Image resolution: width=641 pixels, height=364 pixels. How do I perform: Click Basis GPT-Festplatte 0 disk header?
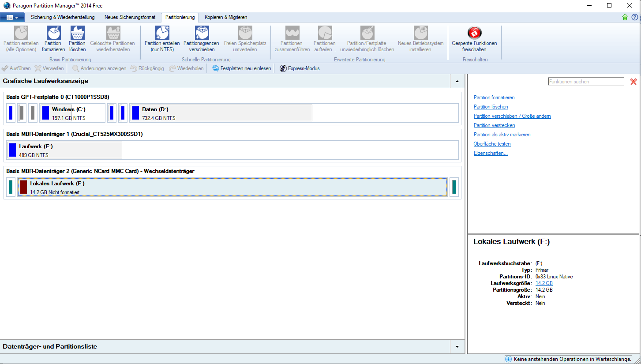click(x=57, y=97)
